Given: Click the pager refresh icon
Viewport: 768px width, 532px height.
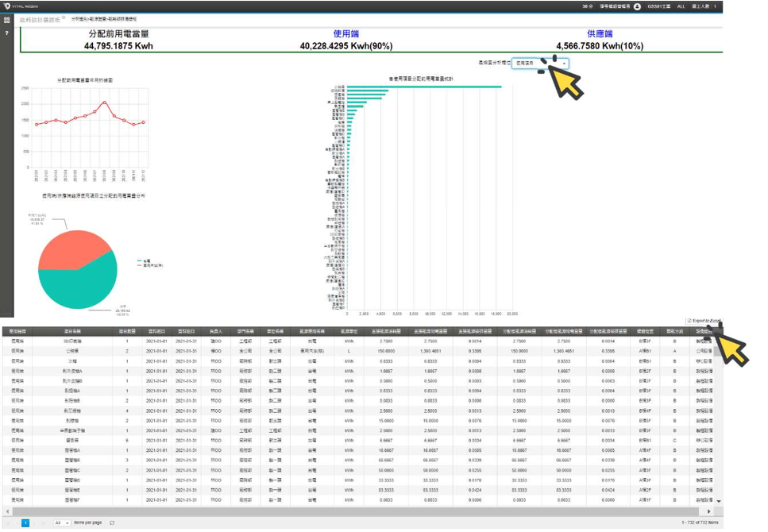Looking at the screenshot, I should [113, 522].
